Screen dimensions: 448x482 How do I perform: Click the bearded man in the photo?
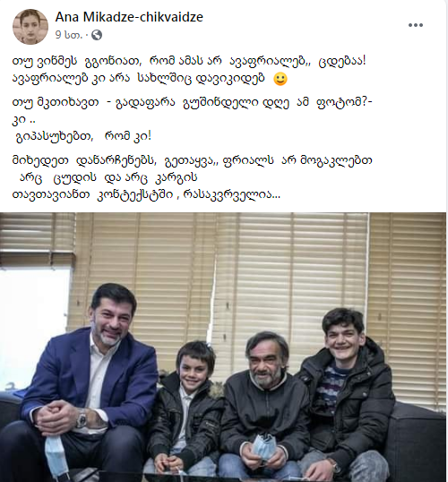(x=264, y=406)
